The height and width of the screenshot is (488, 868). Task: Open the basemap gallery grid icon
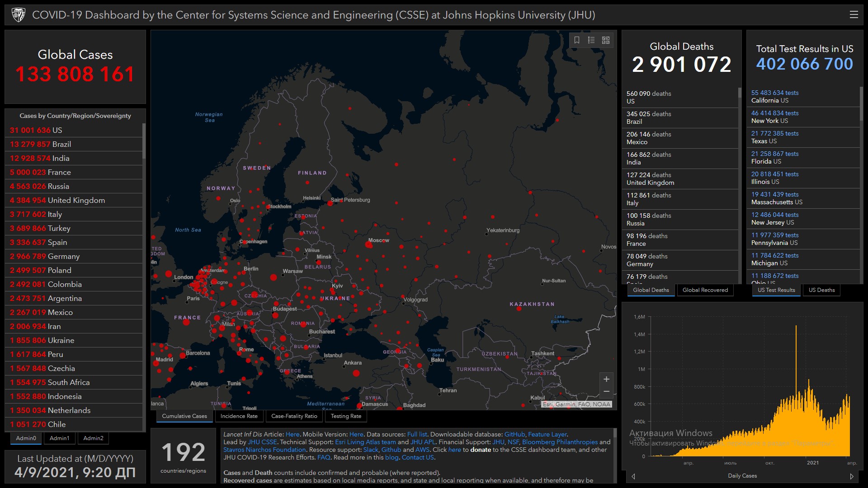606,40
